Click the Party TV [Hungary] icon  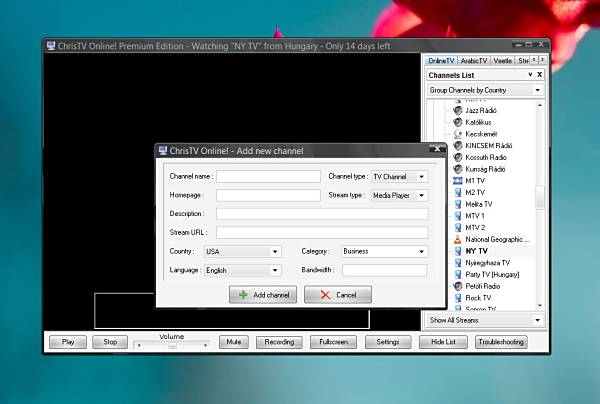coord(458,274)
